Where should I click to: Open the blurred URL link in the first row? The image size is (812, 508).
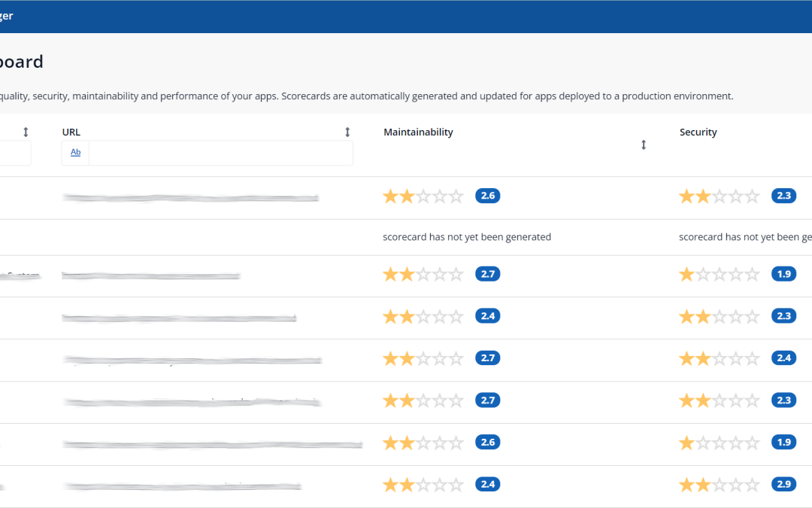190,198
